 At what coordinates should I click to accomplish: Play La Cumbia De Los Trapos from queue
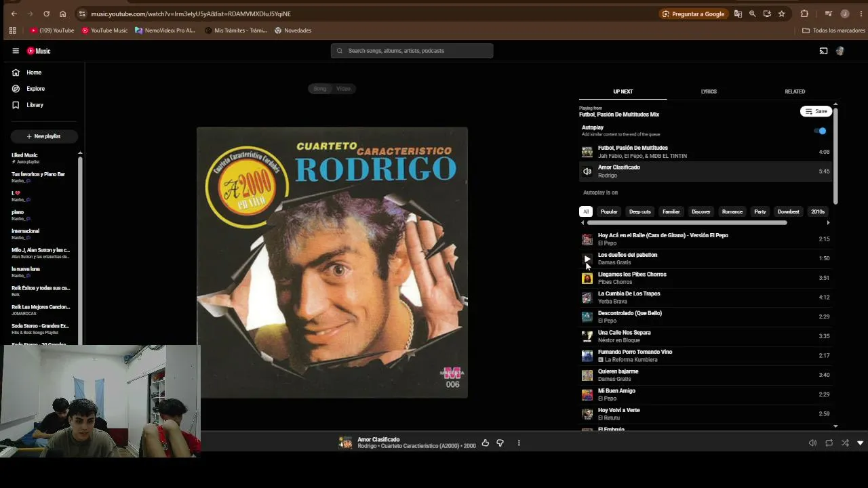(587, 298)
